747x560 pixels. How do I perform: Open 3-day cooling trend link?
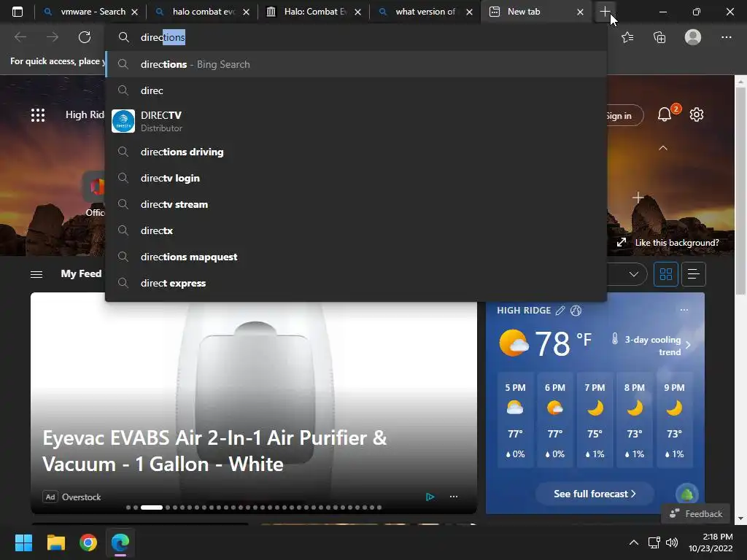pos(651,346)
